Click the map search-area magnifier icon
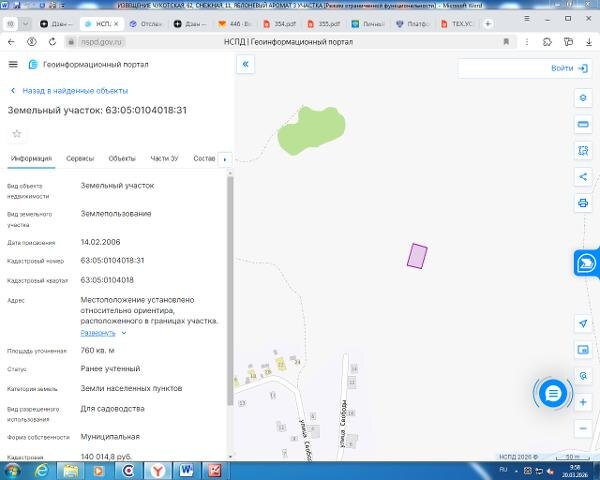600x480 pixels. (x=583, y=376)
